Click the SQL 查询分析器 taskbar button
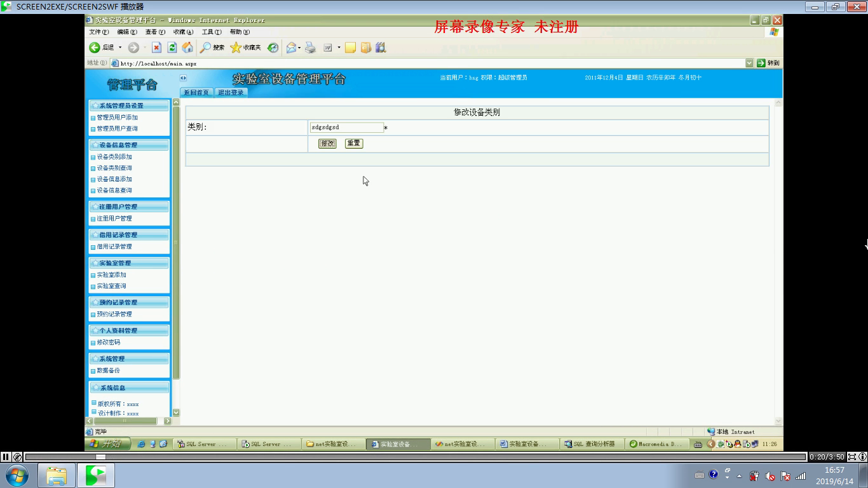 593,444
